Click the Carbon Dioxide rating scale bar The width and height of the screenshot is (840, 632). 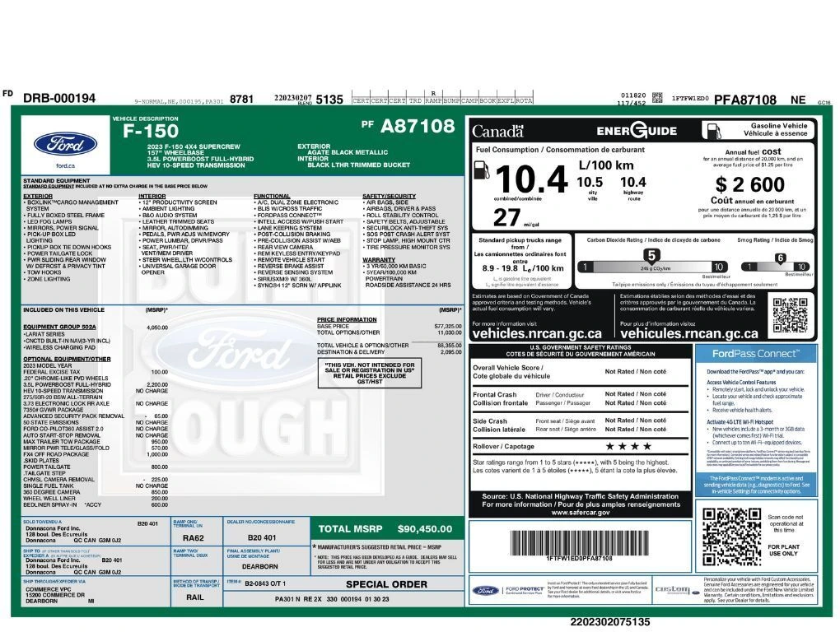pyautogui.click(x=651, y=267)
